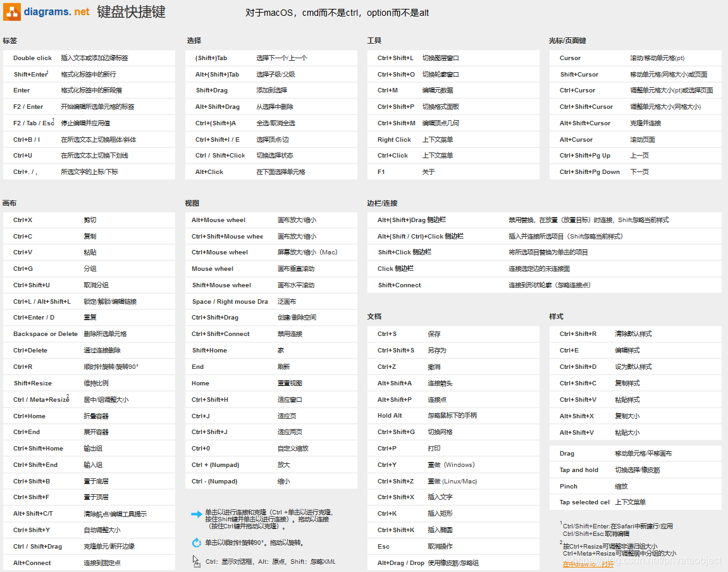Click the blue rotate 90° icon
The height and width of the screenshot is (572, 728).
tap(197, 543)
